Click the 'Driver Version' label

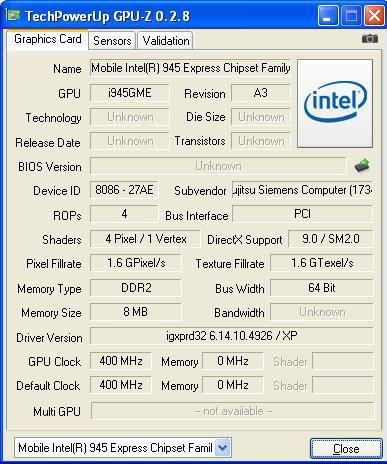point(49,338)
